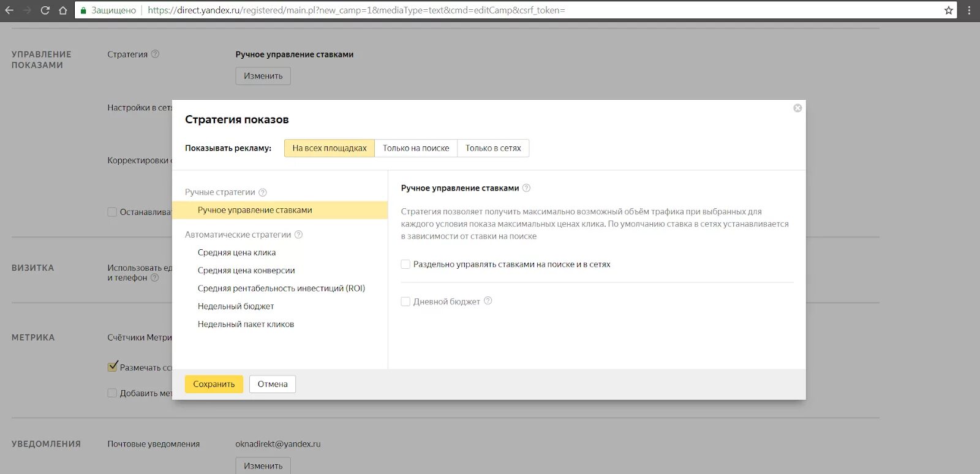Choose Средняя цена конверсии strategy
This screenshot has height=474, width=980.
tap(246, 270)
